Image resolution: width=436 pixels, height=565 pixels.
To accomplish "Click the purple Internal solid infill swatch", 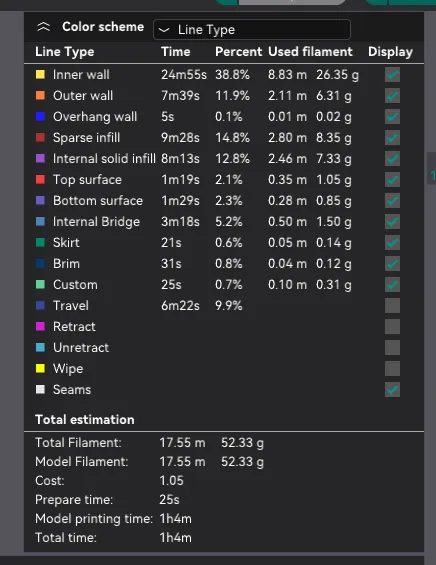I will pyautogui.click(x=40, y=159).
